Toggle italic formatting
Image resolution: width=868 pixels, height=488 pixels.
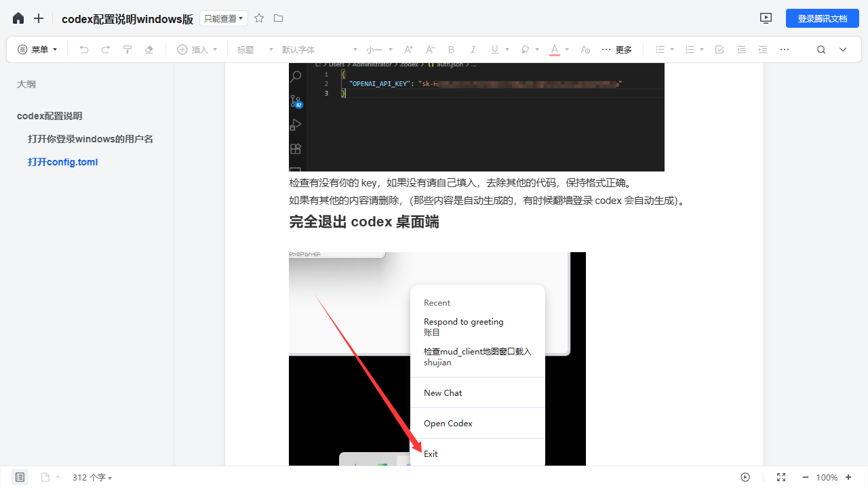point(473,49)
